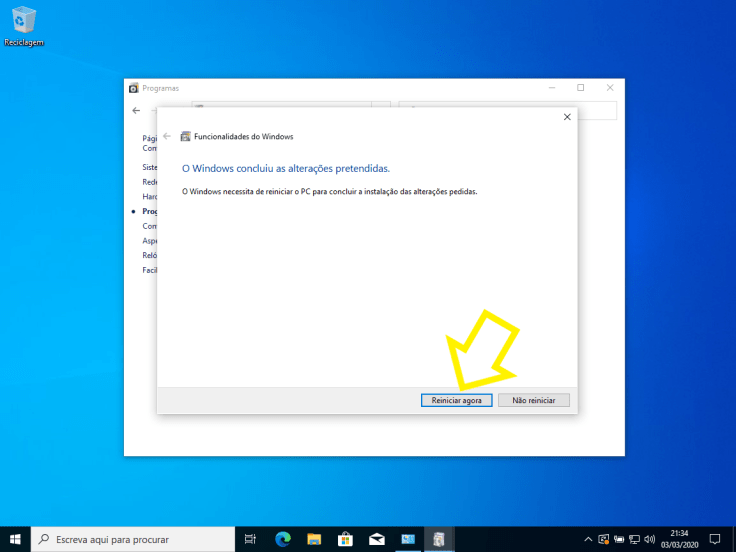Expand hidden system tray icons
The width and height of the screenshot is (736, 552).
pyautogui.click(x=588, y=539)
